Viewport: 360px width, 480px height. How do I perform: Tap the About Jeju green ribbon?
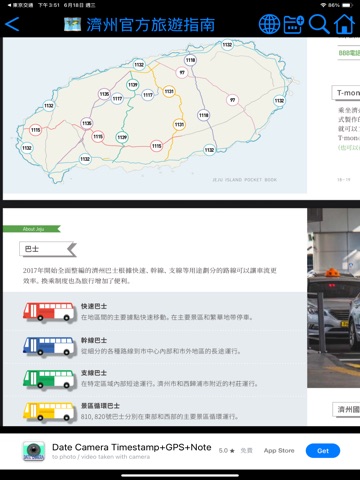click(32, 229)
